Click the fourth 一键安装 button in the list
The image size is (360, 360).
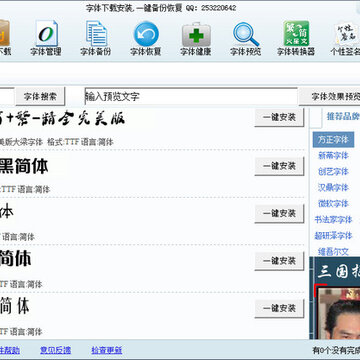click(x=279, y=260)
